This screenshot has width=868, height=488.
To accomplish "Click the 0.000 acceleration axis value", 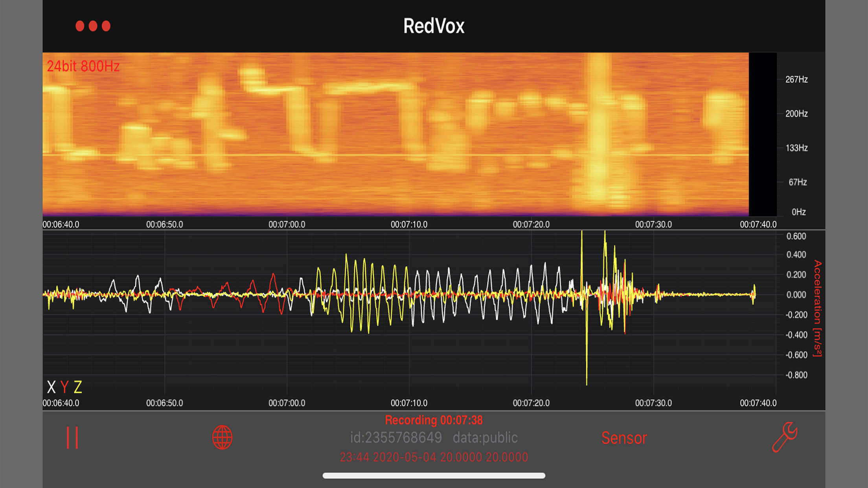I will [x=796, y=295].
